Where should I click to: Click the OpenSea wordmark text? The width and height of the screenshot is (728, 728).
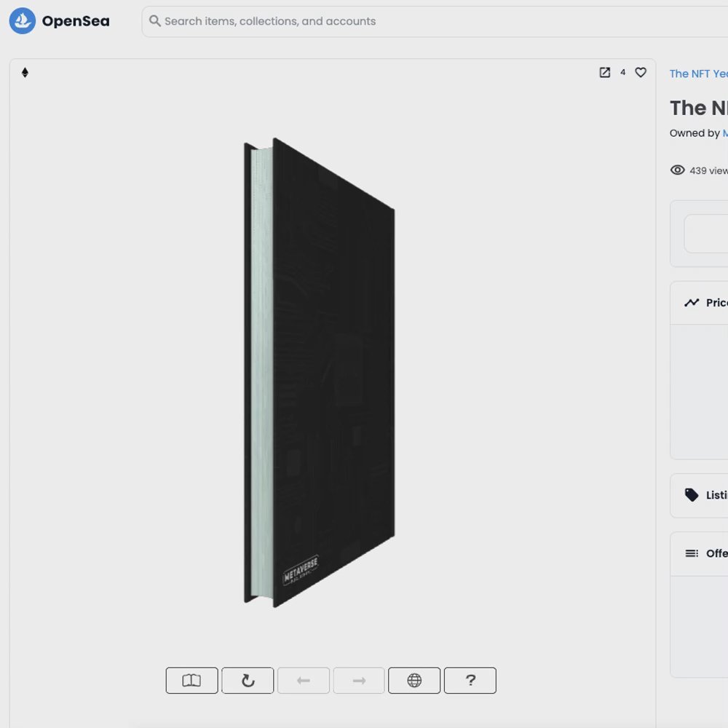[x=76, y=21]
